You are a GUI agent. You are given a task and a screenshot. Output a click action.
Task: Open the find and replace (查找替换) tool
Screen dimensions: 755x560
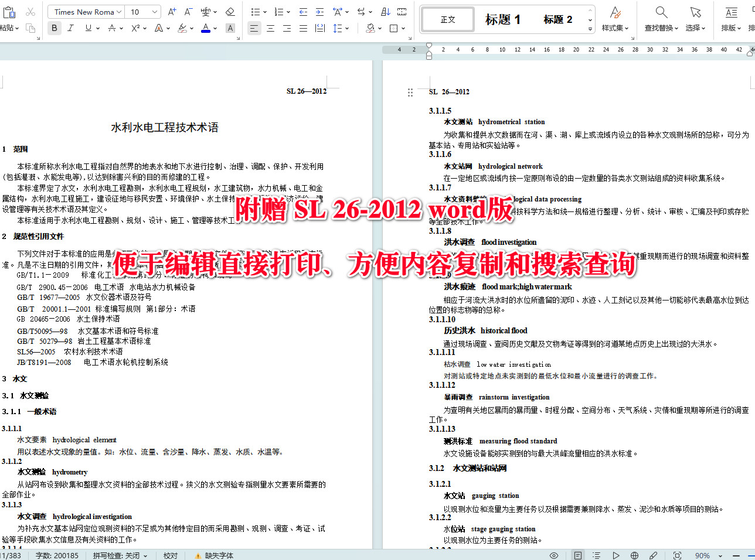pyautogui.click(x=661, y=18)
